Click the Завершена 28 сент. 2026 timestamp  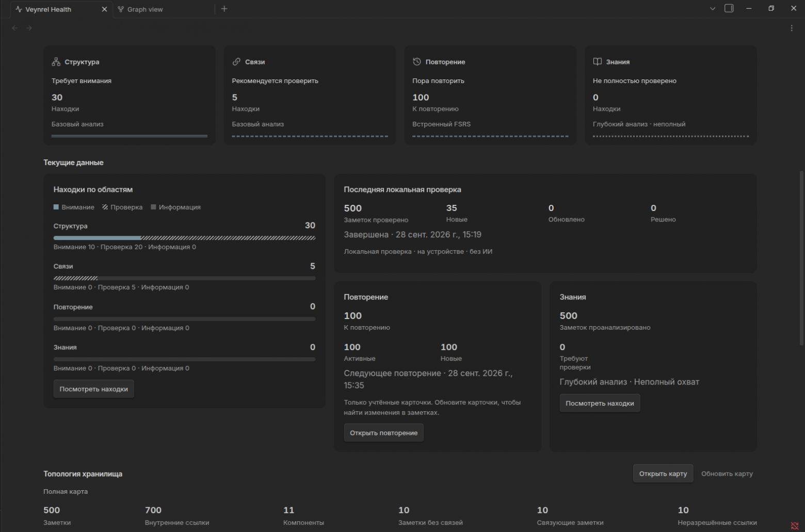click(413, 235)
